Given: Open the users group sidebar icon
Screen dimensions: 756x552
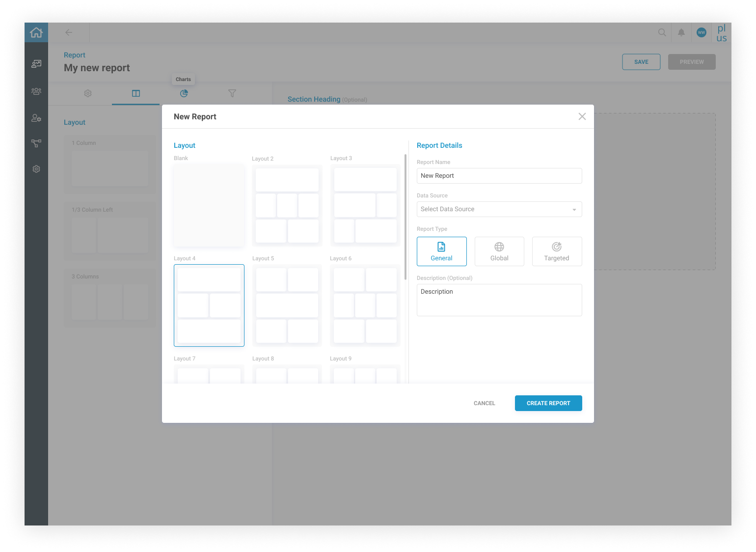Looking at the screenshot, I should (x=36, y=91).
